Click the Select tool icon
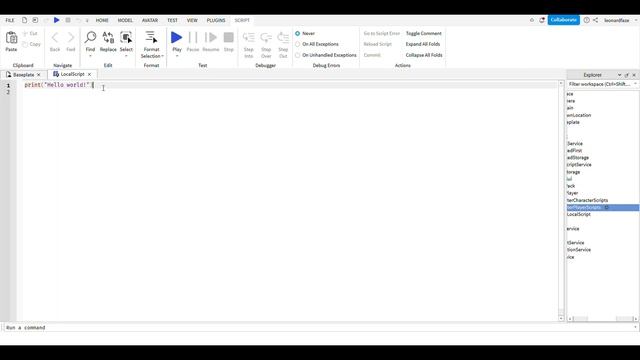 [x=126, y=37]
